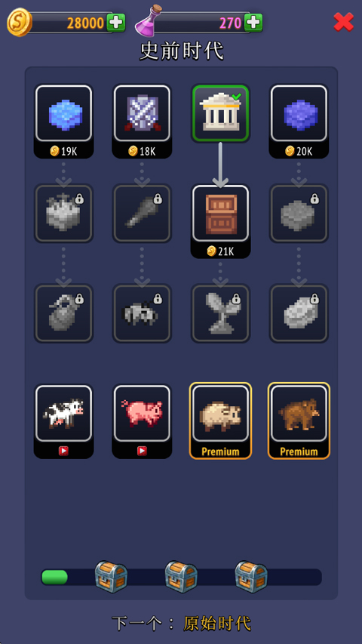Screen dimensions: 362x644
Task: Click the green era progress bar
Action: point(181,577)
